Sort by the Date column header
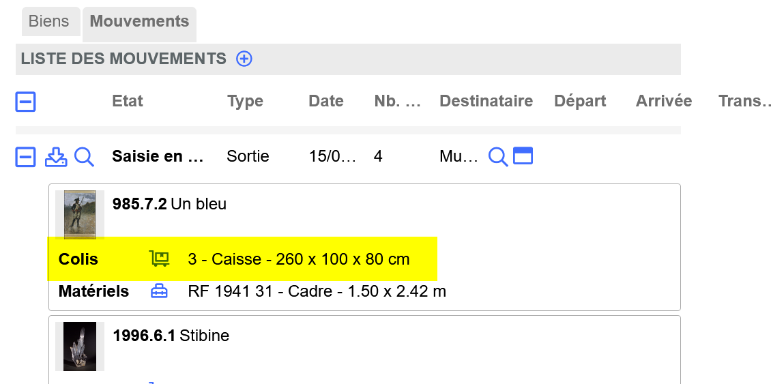Image resolution: width=771 pixels, height=384 pixels. 326,101
